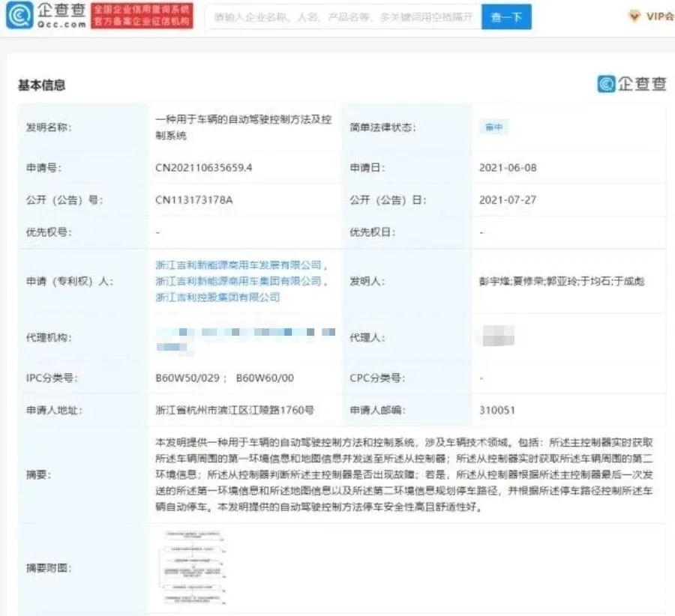675x616 pixels.
Task: Select applicant postcode 310051
Action: tap(496, 410)
